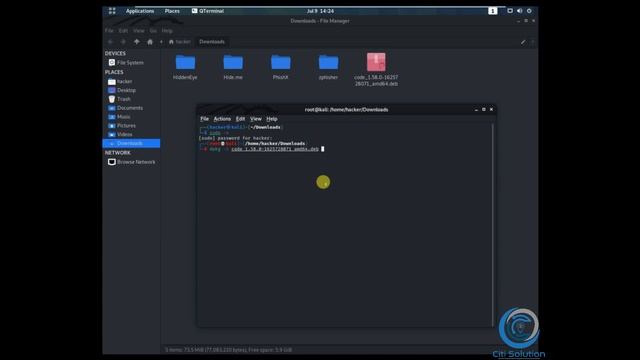
Task: Open the Hide.me folder
Action: 233,67
